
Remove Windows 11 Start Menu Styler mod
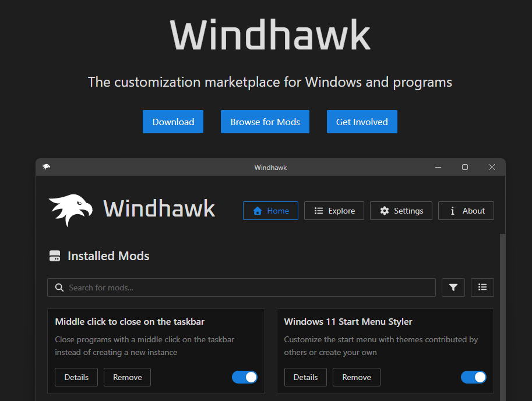[x=357, y=377]
